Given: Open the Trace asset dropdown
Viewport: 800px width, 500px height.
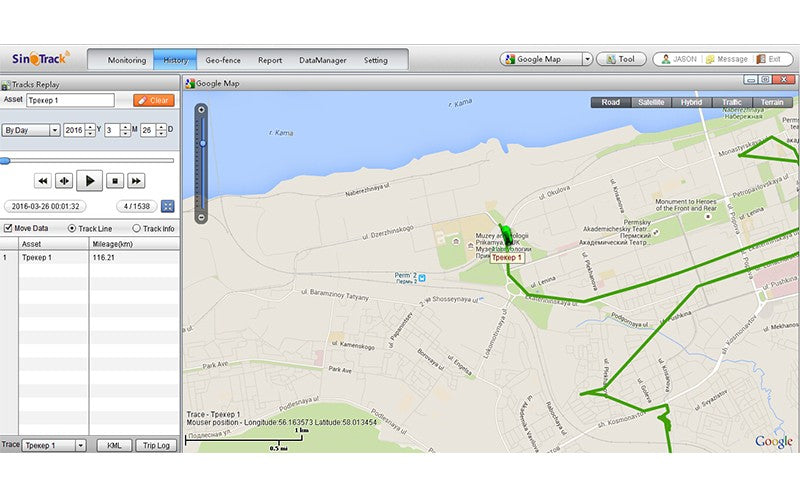Looking at the screenshot, I should pos(55,445).
